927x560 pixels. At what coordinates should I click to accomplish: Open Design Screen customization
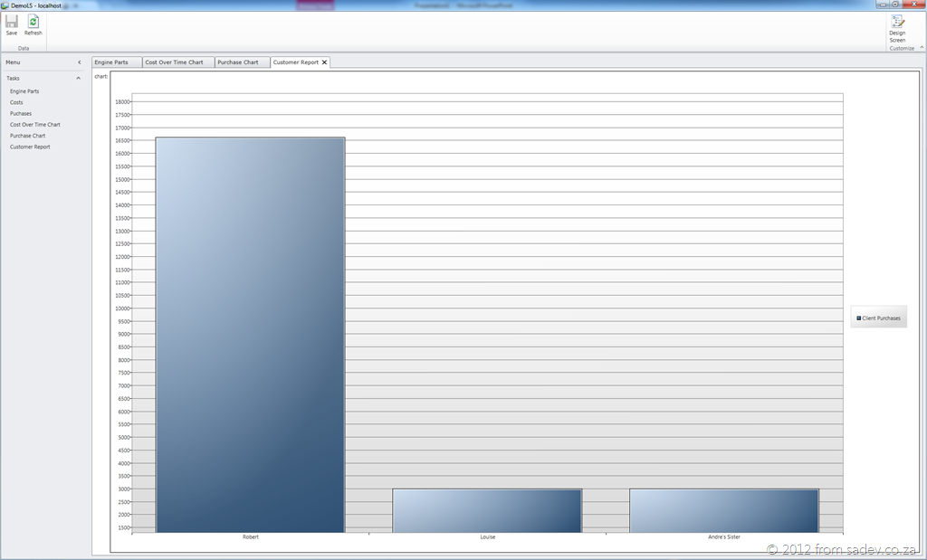point(897,29)
